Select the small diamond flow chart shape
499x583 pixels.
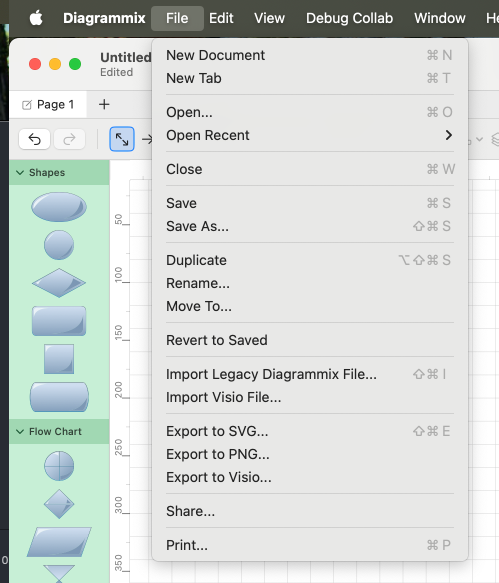click(x=59, y=504)
